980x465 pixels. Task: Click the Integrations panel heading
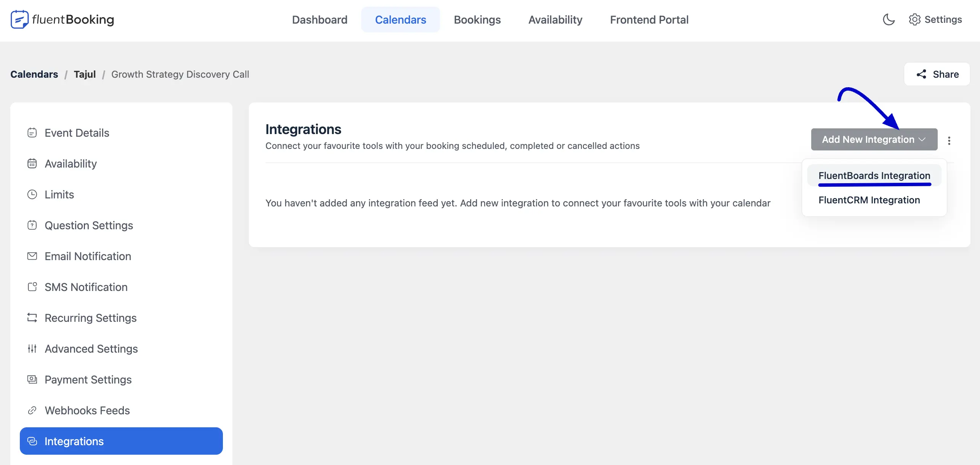[x=303, y=129]
